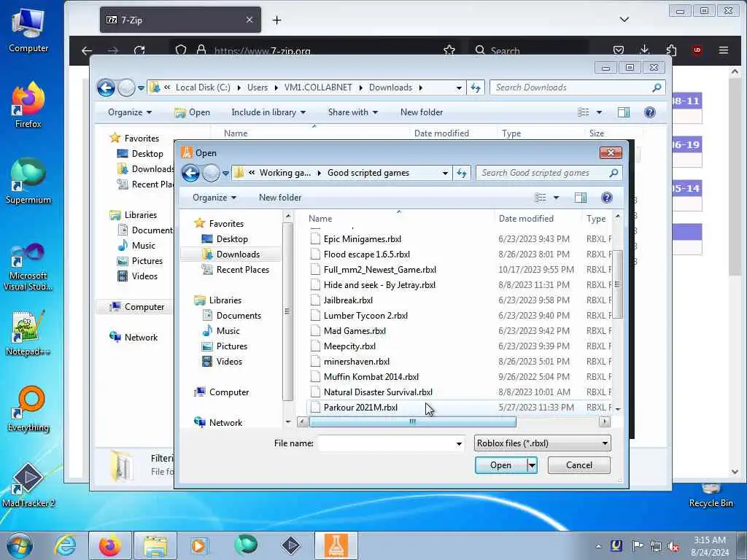This screenshot has width=747, height=560.
Task: Click the Open button in the dialog
Action: click(500, 465)
